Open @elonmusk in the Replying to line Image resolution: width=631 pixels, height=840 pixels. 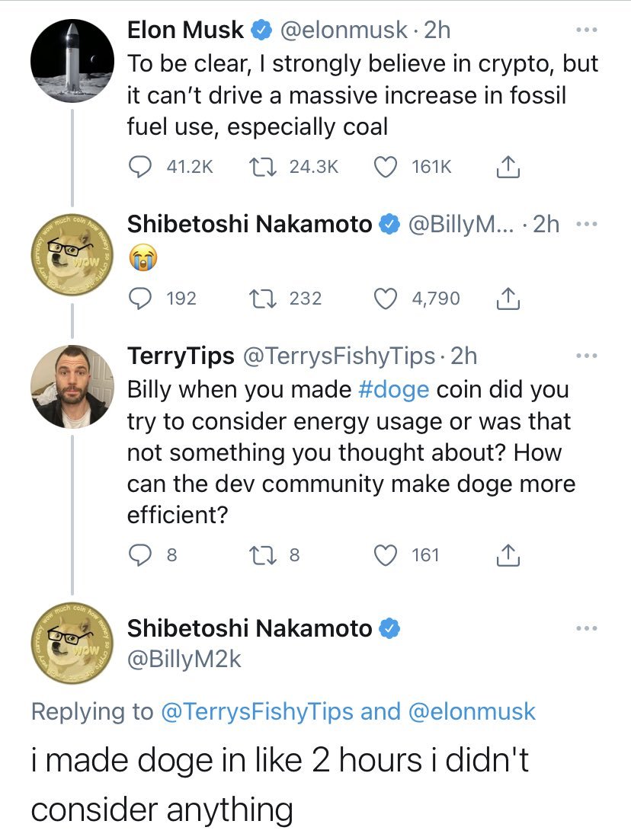pyautogui.click(x=472, y=711)
